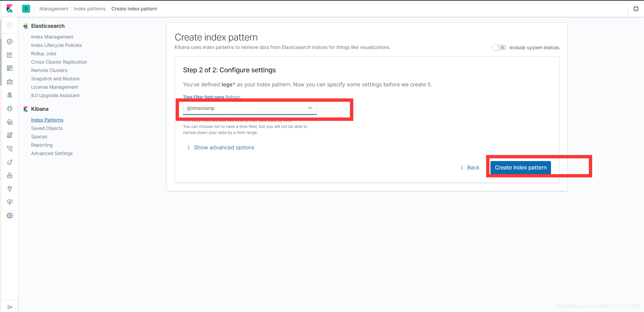Click the Create index pattern button

click(x=521, y=167)
